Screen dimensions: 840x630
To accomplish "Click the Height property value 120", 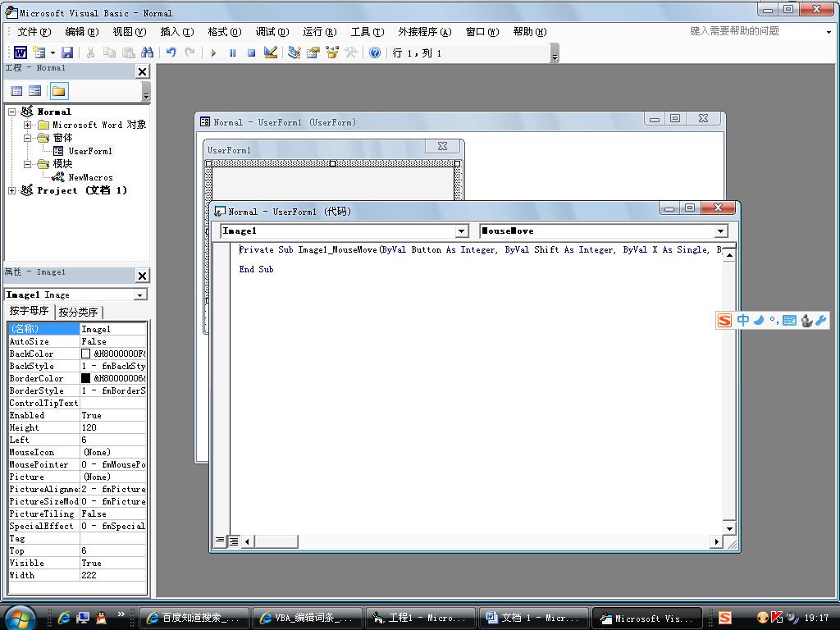I will (x=112, y=427).
